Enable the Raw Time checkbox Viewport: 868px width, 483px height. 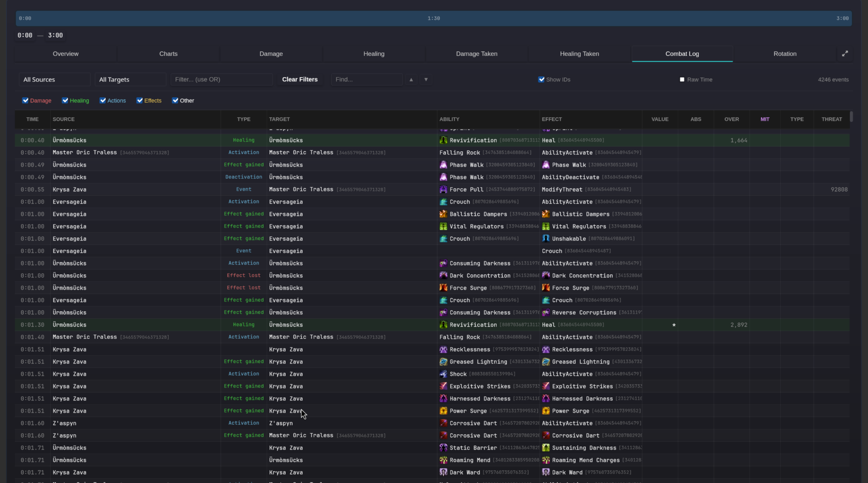[682, 79]
